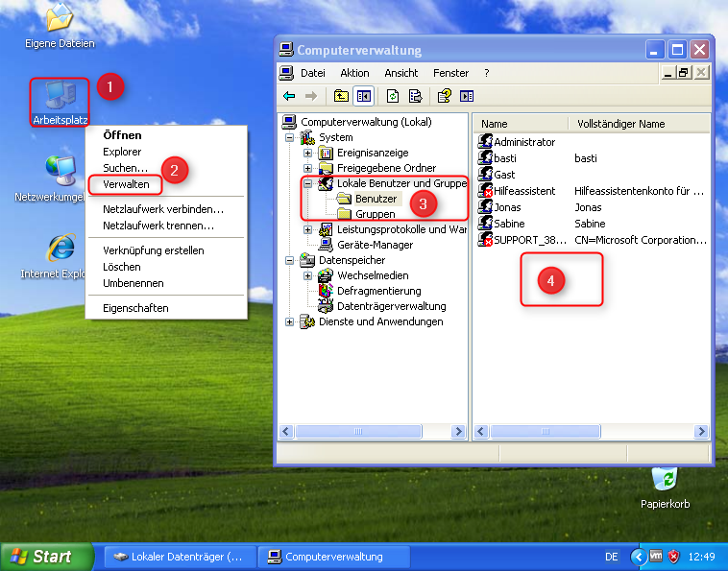
Task: Click Computerverwaltung taskbar button
Action: click(x=333, y=557)
